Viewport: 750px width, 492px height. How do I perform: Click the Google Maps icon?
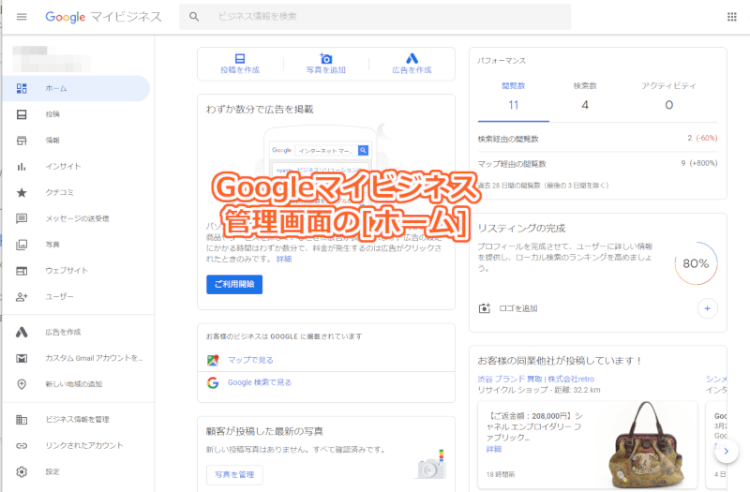coord(213,360)
